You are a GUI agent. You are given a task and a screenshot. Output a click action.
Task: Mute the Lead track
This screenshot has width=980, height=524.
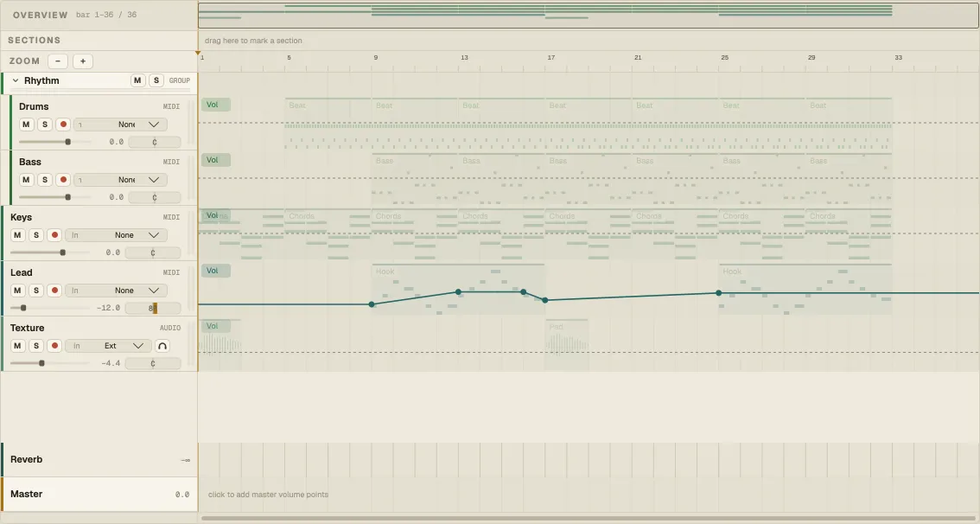[17, 291]
